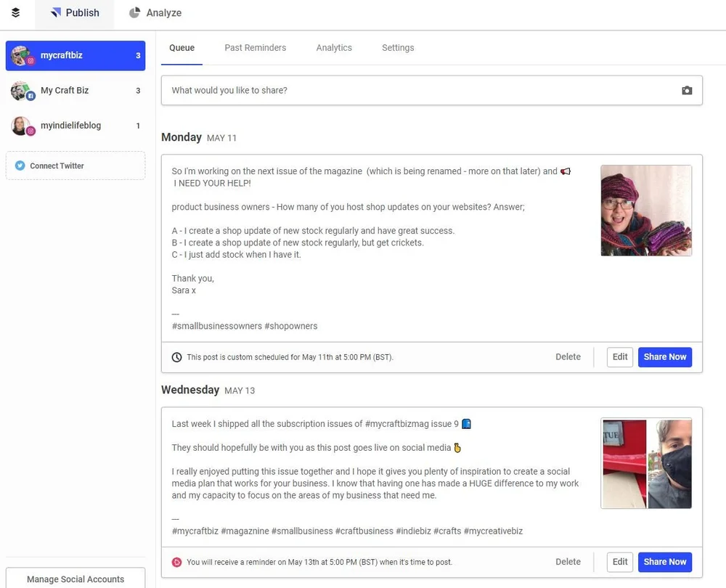This screenshot has width=726, height=588.
Task: Click the Twitter bird icon
Action: 20,166
